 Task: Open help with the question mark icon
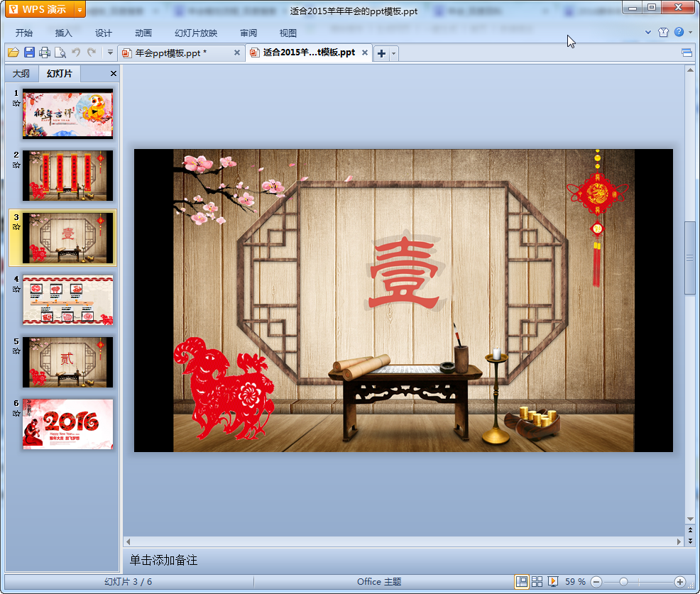tap(679, 32)
